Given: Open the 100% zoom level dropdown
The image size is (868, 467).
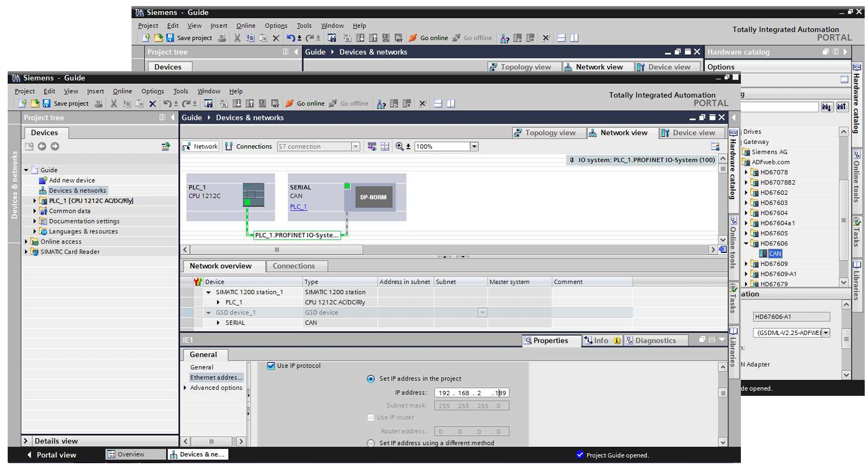Looking at the screenshot, I should tap(475, 146).
